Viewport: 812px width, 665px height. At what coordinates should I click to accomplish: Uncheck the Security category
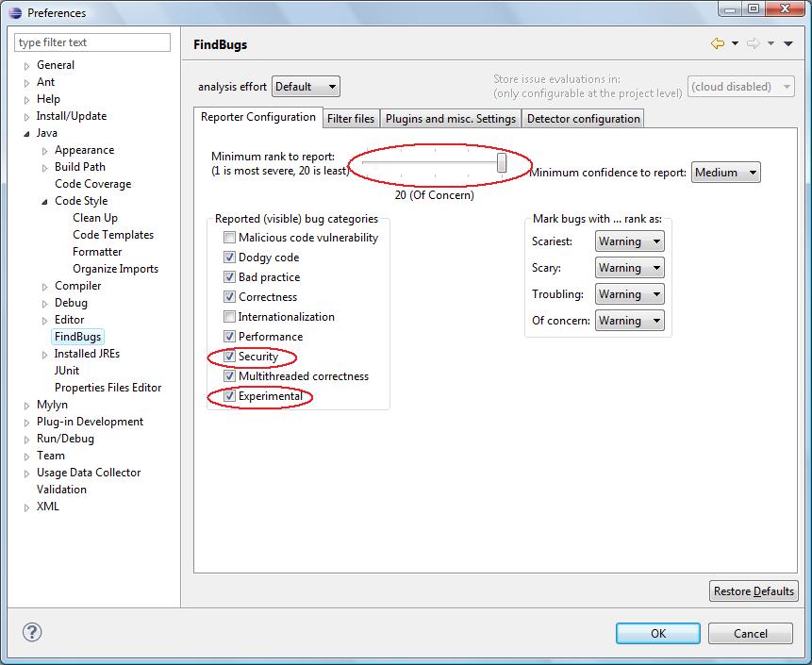click(229, 356)
